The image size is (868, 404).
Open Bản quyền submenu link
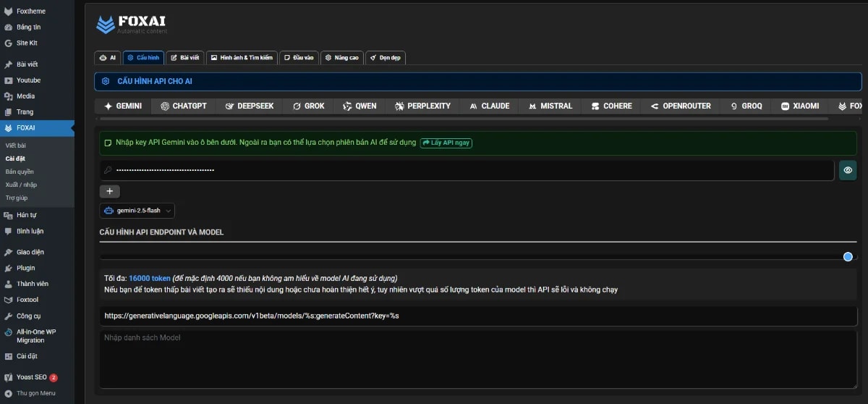coord(20,172)
